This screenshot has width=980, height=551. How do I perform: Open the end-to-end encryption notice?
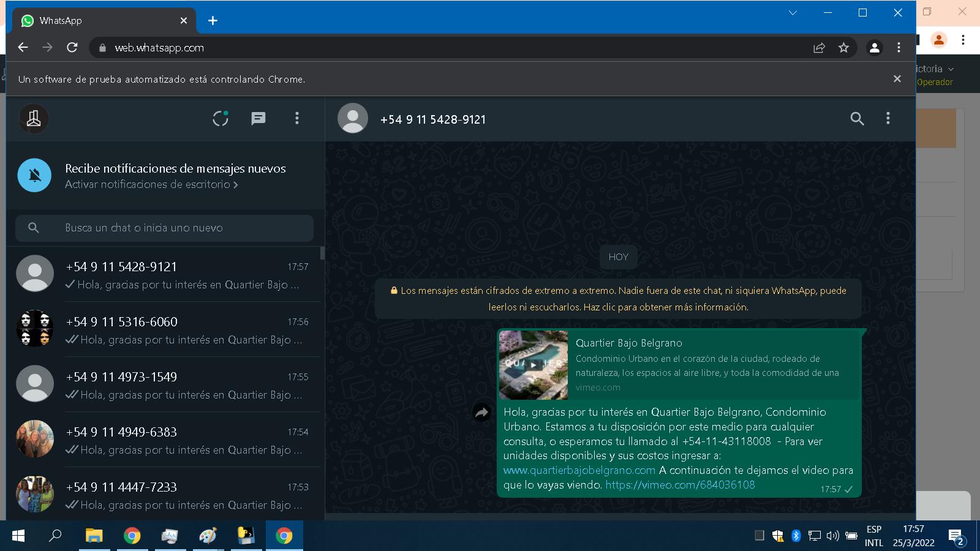point(619,299)
